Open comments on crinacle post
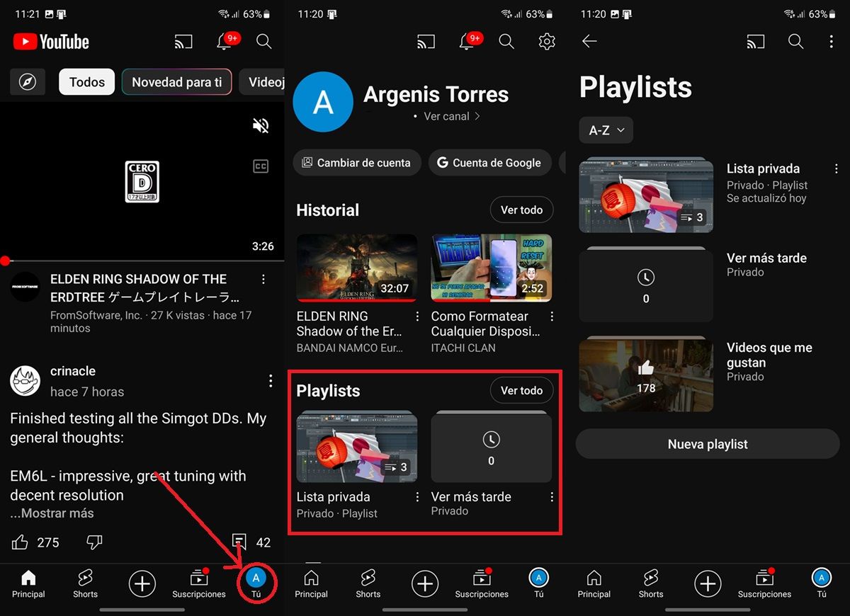 point(239,542)
